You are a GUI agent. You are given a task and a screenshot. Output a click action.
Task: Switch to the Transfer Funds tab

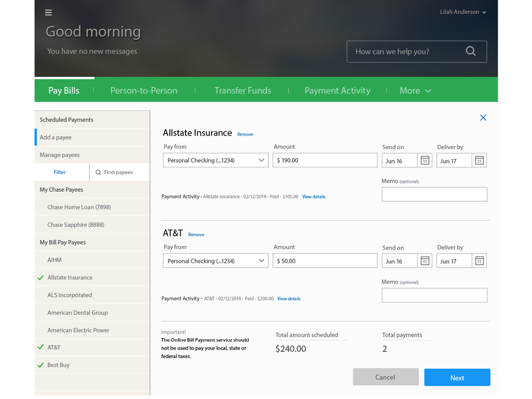click(x=243, y=90)
